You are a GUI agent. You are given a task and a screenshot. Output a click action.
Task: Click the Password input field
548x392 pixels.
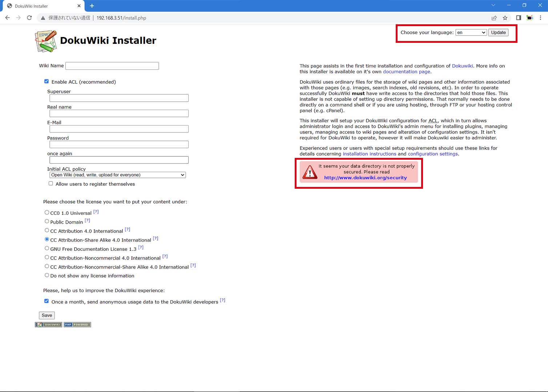click(x=119, y=144)
